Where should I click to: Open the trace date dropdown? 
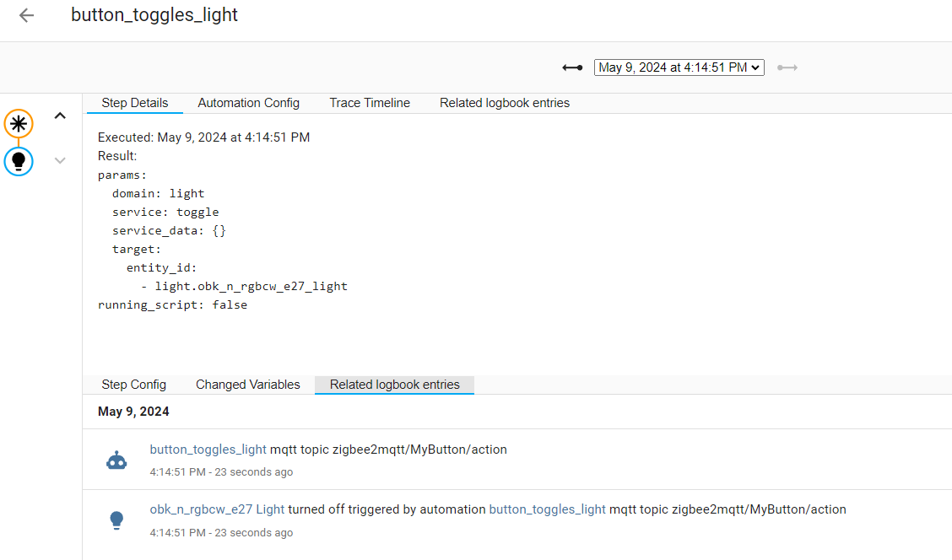click(679, 67)
